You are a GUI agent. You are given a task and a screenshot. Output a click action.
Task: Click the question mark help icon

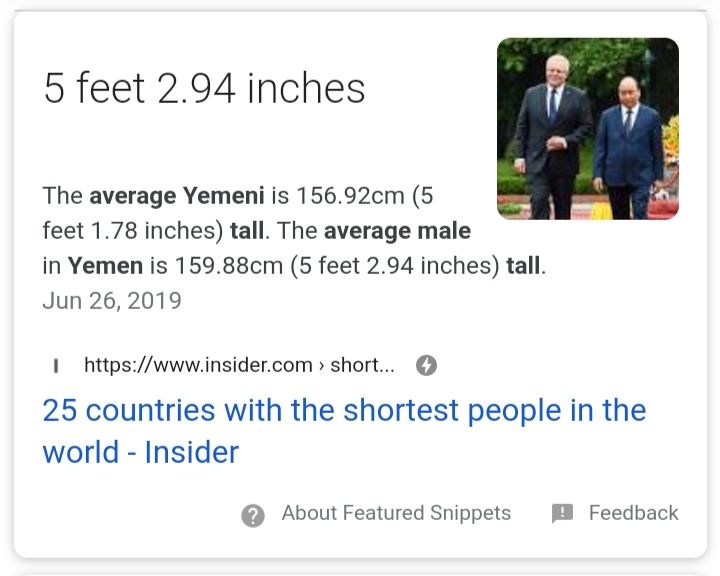(x=253, y=515)
